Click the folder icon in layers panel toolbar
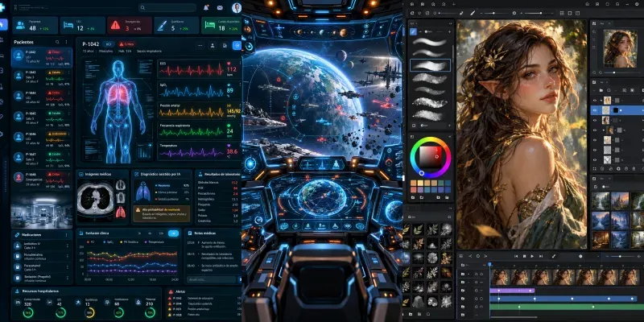Image resolution: width=644 pixels, height=322 pixels. click(x=601, y=90)
